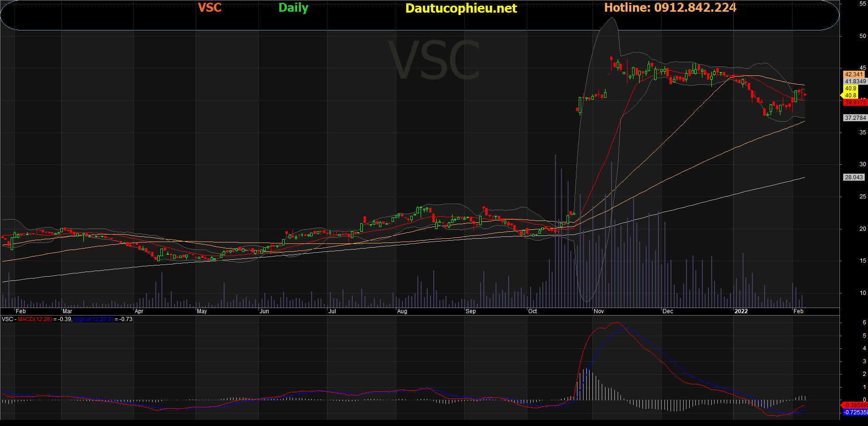Click the red 39.9175 price label
Screen dimensions: 868x426
click(x=855, y=103)
